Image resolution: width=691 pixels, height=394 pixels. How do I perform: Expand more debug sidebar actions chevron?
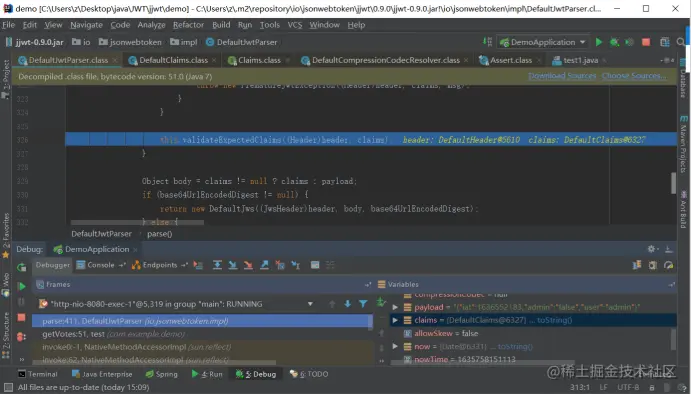coord(22,359)
